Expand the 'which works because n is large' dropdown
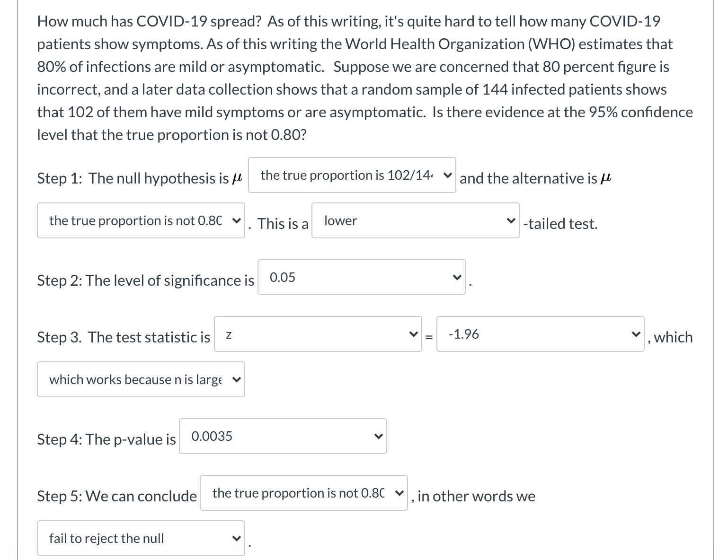 pyautogui.click(x=141, y=379)
